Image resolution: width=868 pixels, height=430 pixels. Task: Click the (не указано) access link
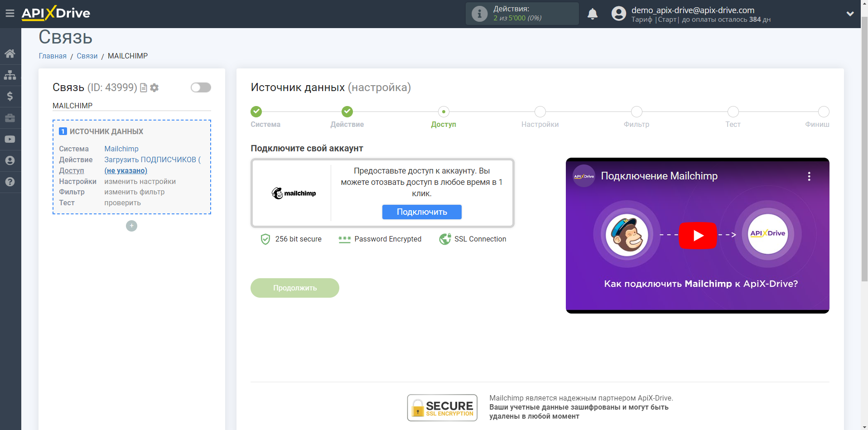pos(126,171)
